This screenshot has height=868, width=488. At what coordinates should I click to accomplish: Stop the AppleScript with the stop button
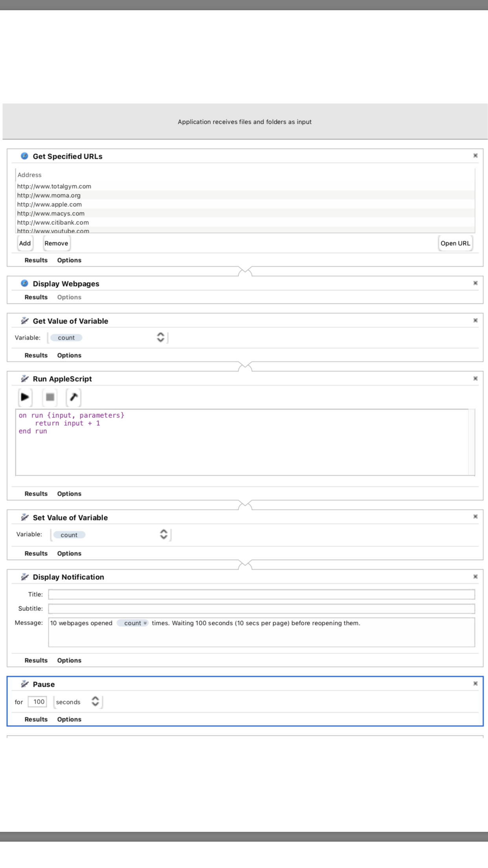(x=50, y=397)
